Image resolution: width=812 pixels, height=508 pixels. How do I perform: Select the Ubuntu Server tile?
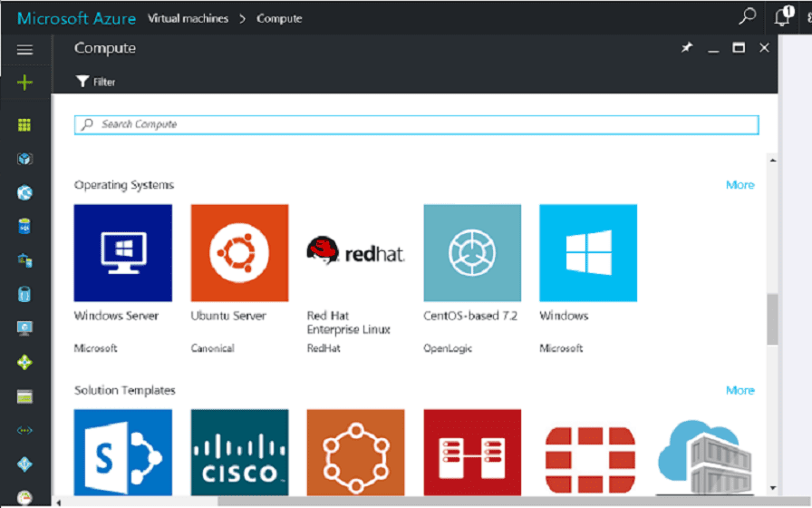click(239, 253)
